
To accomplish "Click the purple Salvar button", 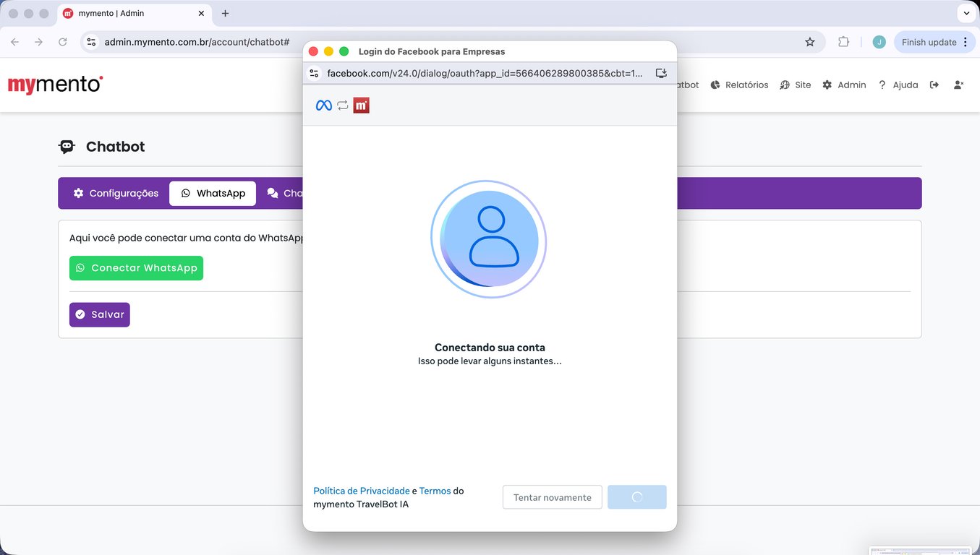I will click(100, 314).
